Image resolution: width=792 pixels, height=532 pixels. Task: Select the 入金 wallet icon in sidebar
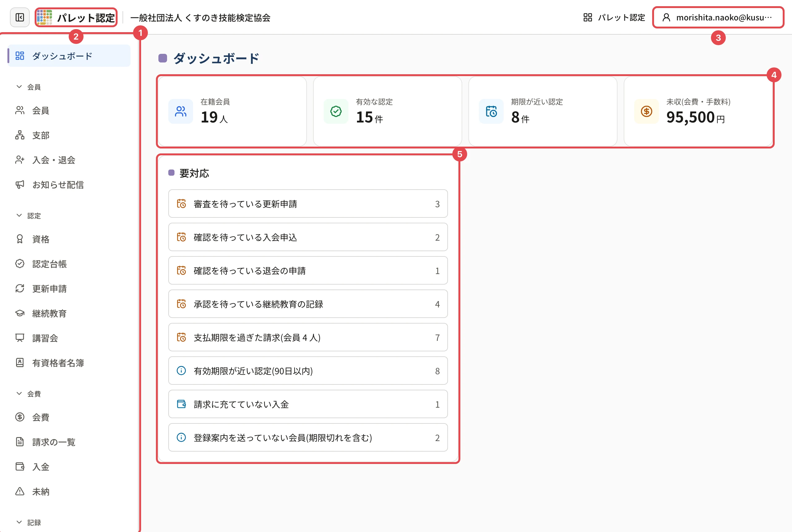click(20, 466)
